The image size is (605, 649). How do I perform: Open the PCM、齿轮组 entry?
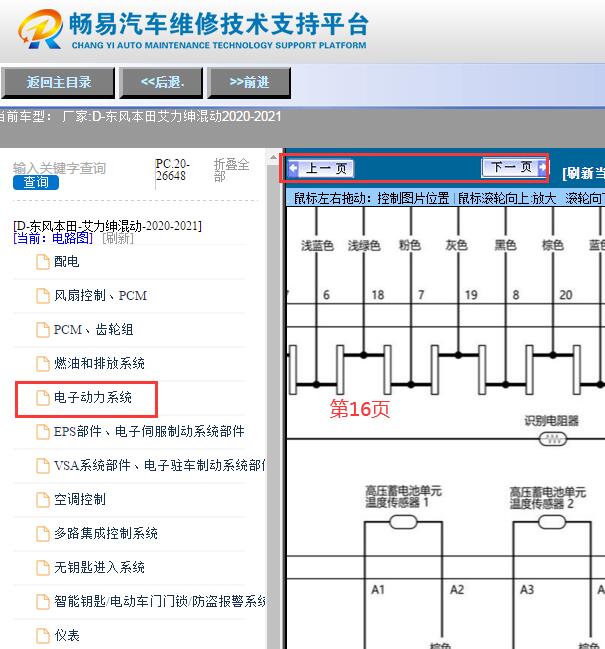point(94,329)
